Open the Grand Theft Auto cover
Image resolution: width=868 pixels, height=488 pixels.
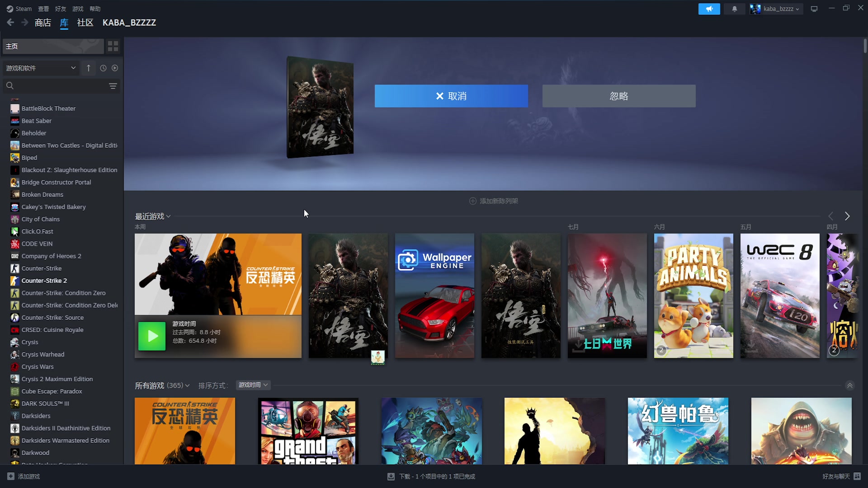[x=308, y=431]
